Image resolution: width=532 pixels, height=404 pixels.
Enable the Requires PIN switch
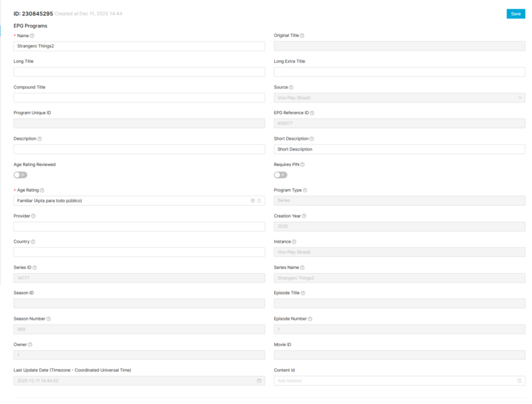click(x=280, y=175)
